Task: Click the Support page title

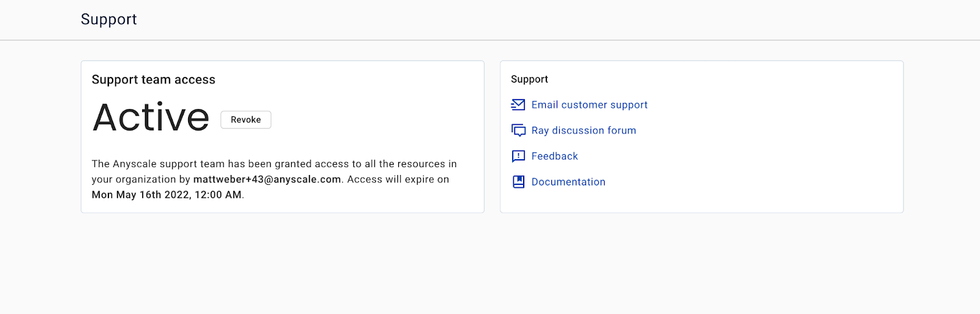Action: [x=109, y=20]
